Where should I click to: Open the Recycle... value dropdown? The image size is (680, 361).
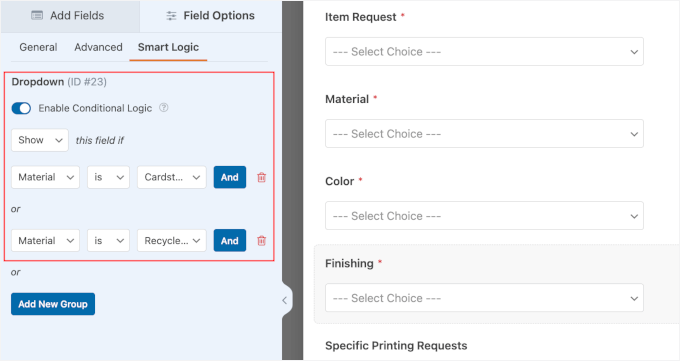point(172,241)
